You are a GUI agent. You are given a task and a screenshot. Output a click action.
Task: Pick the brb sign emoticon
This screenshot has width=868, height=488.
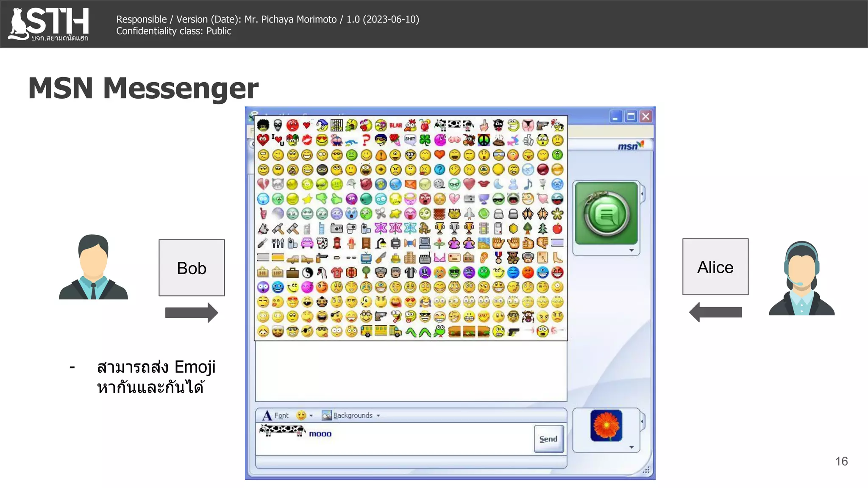pos(469,258)
